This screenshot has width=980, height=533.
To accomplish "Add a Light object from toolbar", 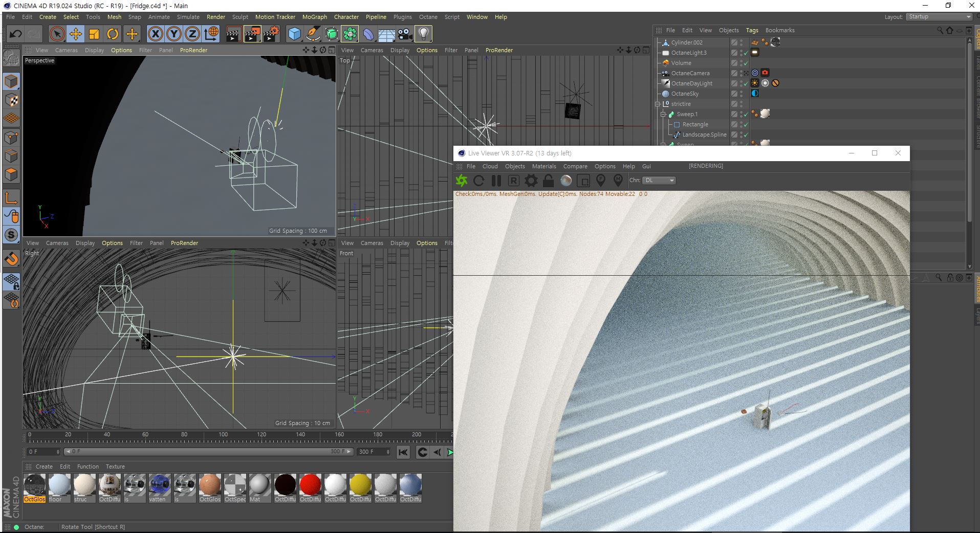I will point(424,34).
